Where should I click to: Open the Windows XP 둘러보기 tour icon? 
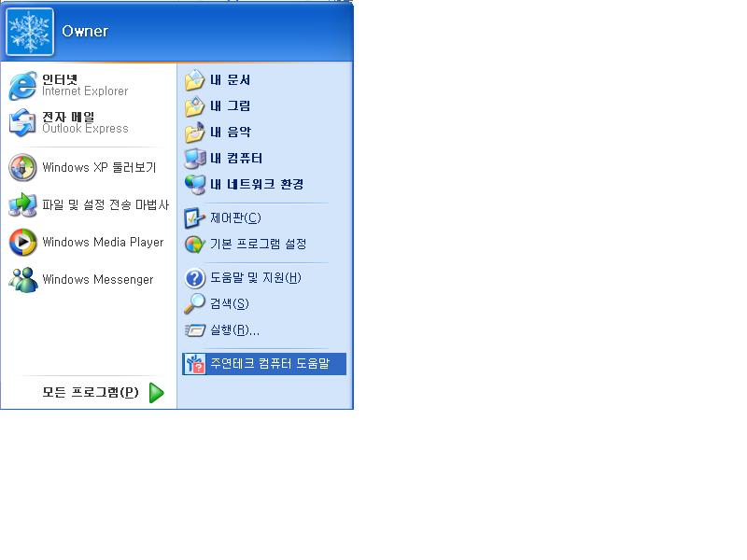22,168
